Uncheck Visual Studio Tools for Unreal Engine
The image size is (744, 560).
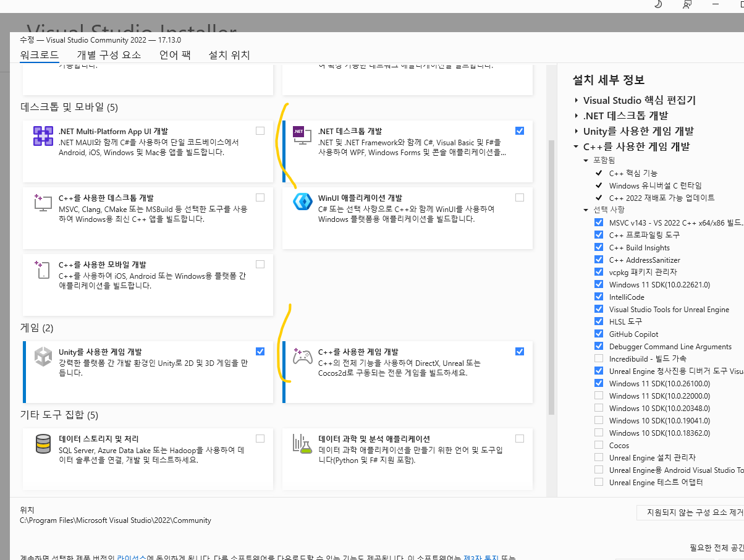click(598, 309)
